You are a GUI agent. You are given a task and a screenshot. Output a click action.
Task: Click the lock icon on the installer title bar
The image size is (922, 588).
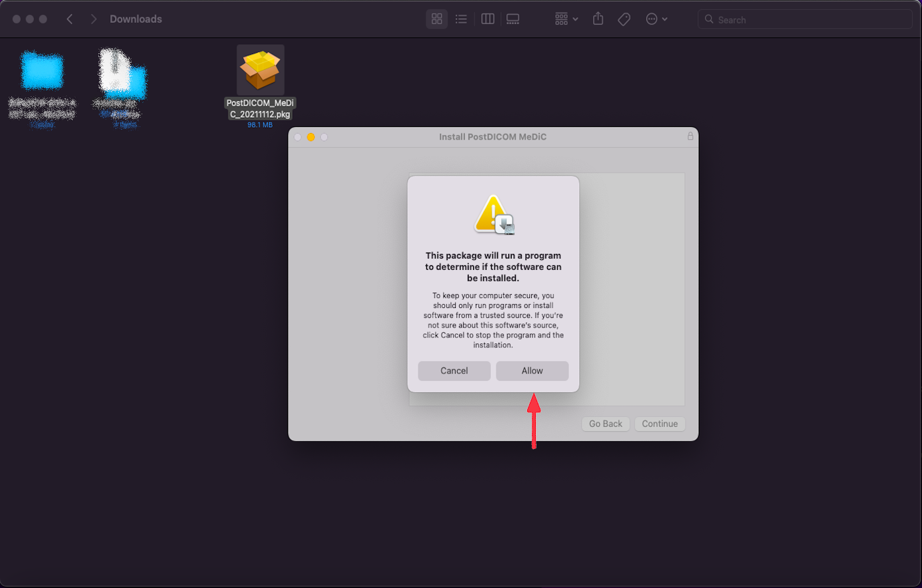tap(690, 136)
